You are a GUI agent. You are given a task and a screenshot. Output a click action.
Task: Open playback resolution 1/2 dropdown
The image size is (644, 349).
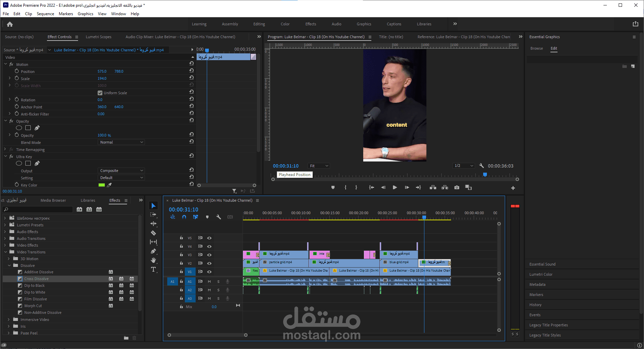463,166
